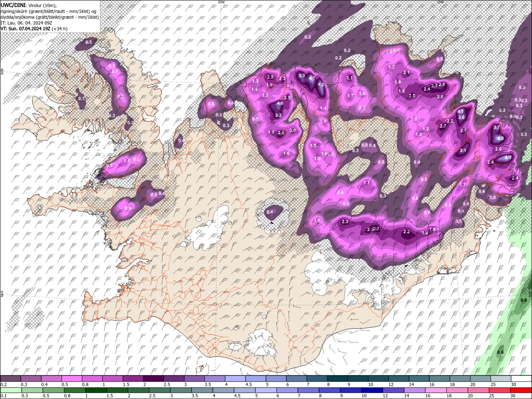Click the 0.4 label in the upper legend
Image resolution: width=532 pixels, height=399 pixels.
point(44,384)
